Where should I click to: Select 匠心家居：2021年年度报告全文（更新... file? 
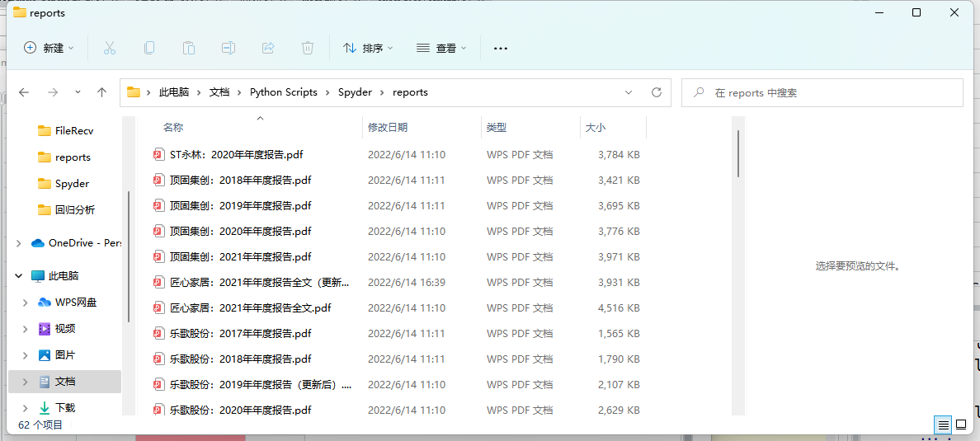click(x=259, y=283)
